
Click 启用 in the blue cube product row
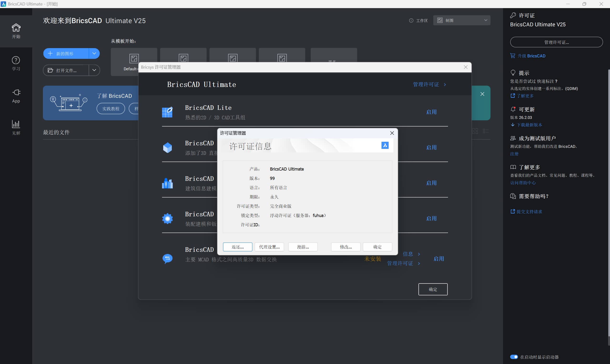[x=431, y=148]
